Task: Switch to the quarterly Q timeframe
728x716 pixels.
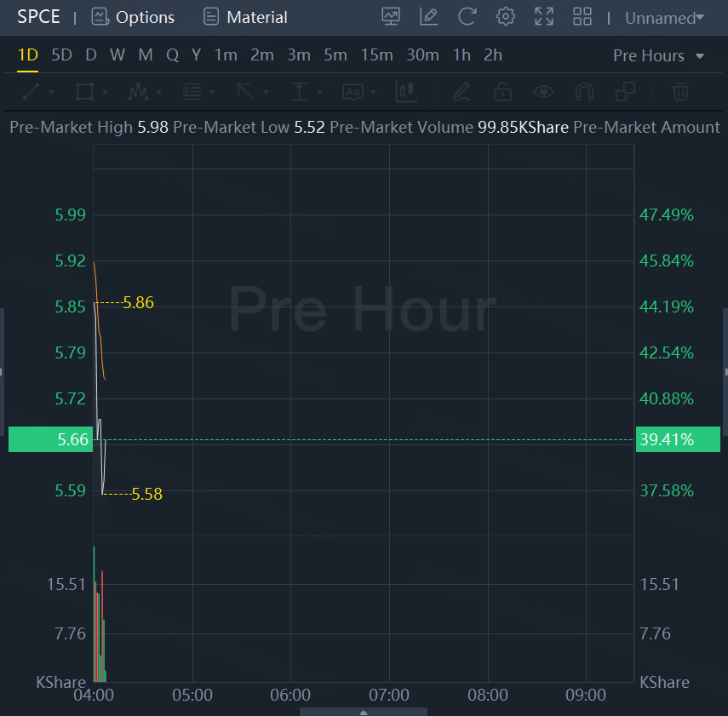Action: click(x=172, y=55)
